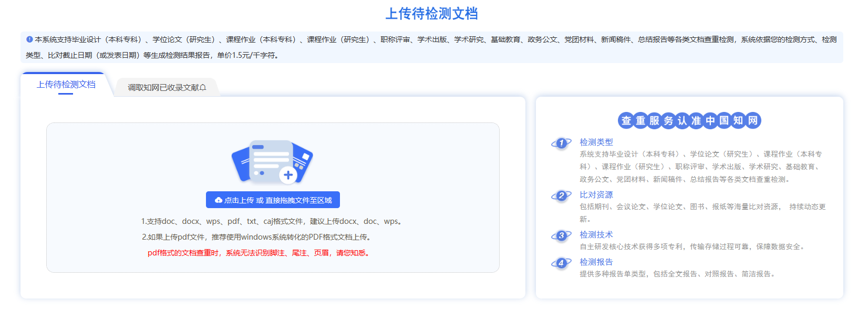This screenshot has height=319, width=868.
Task: Click number 1 badge beside 检测类型
Action: click(561, 143)
